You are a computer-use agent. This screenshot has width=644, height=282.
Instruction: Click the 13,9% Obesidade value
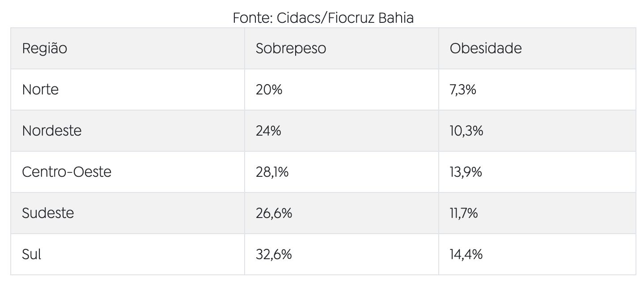466,172
